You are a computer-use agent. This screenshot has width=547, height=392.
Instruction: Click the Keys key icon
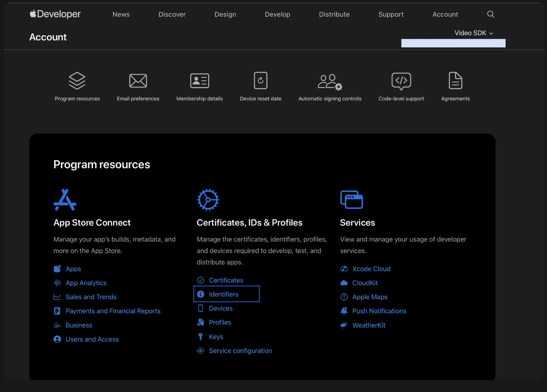pyautogui.click(x=200, y=336)
